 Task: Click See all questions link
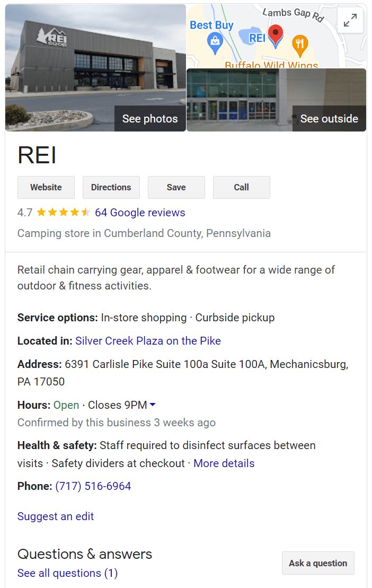[67, 573]
